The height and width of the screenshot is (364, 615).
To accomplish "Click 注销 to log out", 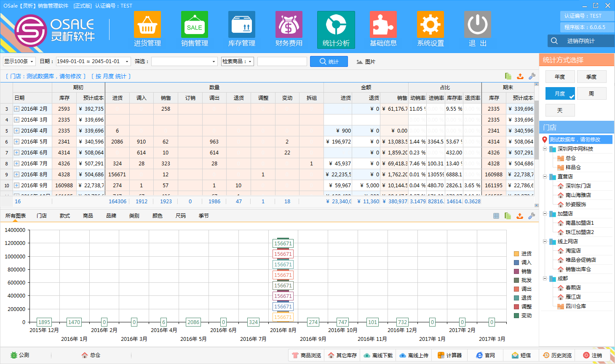I will pos(593,356).
